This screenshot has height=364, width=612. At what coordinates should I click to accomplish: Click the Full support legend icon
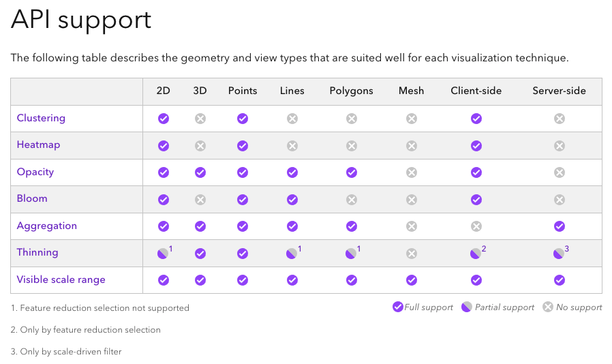pos(397,307)
